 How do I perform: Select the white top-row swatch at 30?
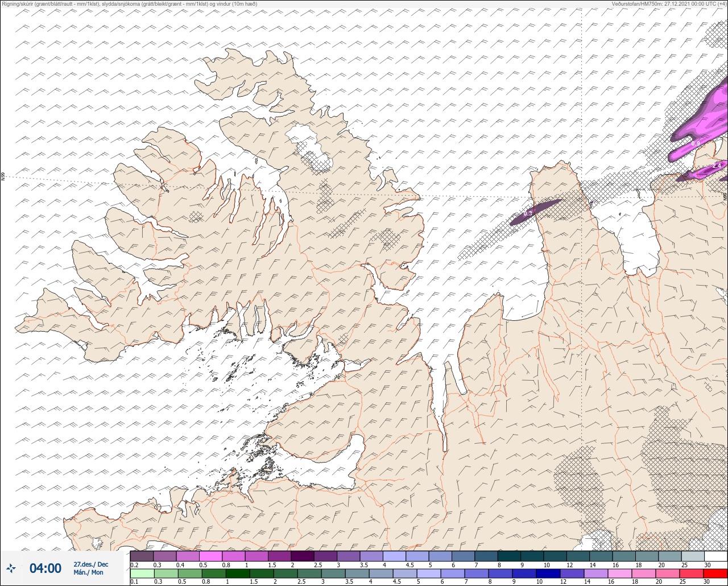click(x=715, y=556)
